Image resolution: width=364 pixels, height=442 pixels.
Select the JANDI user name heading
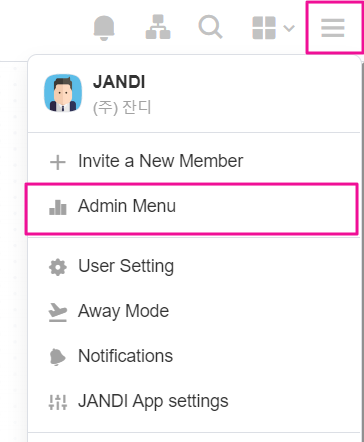(119, 82)
